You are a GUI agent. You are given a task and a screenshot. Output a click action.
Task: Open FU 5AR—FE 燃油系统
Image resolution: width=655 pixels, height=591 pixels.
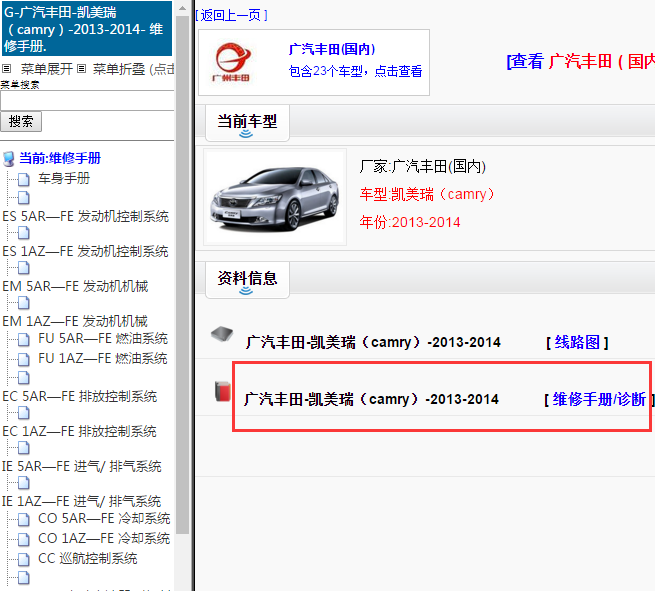103,338
